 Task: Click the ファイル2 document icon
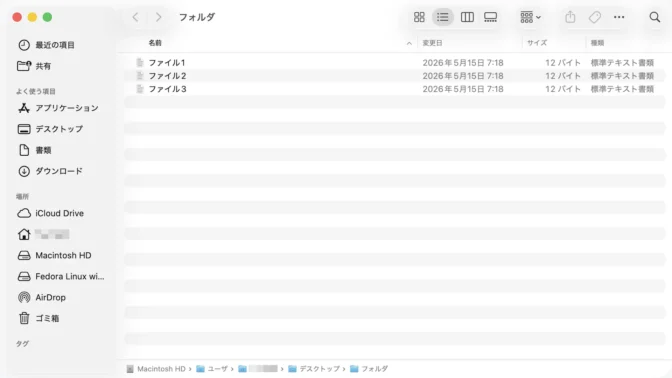click(x=140, y=76)
